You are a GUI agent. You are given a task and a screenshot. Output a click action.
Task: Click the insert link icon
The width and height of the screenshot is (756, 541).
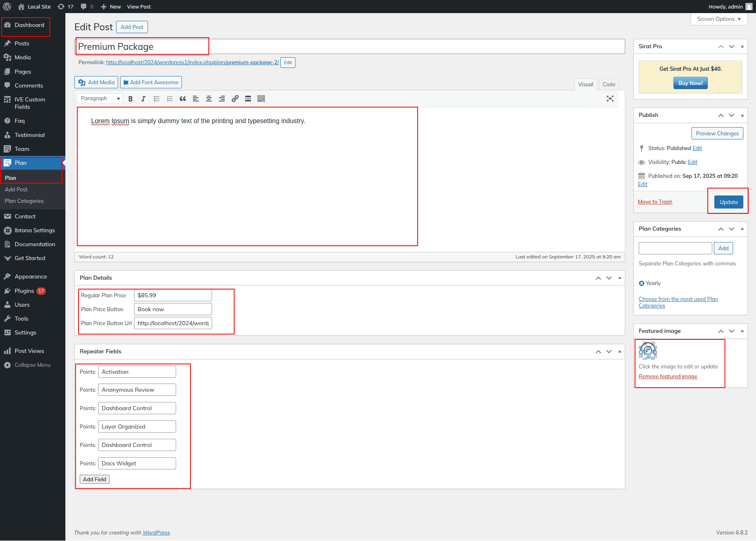pos(235,99)
